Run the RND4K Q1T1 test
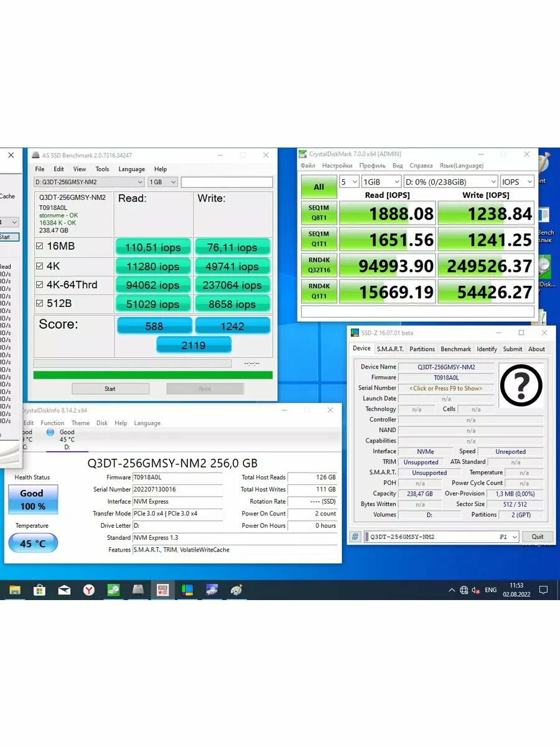560x747 pixels. (319, 291)
